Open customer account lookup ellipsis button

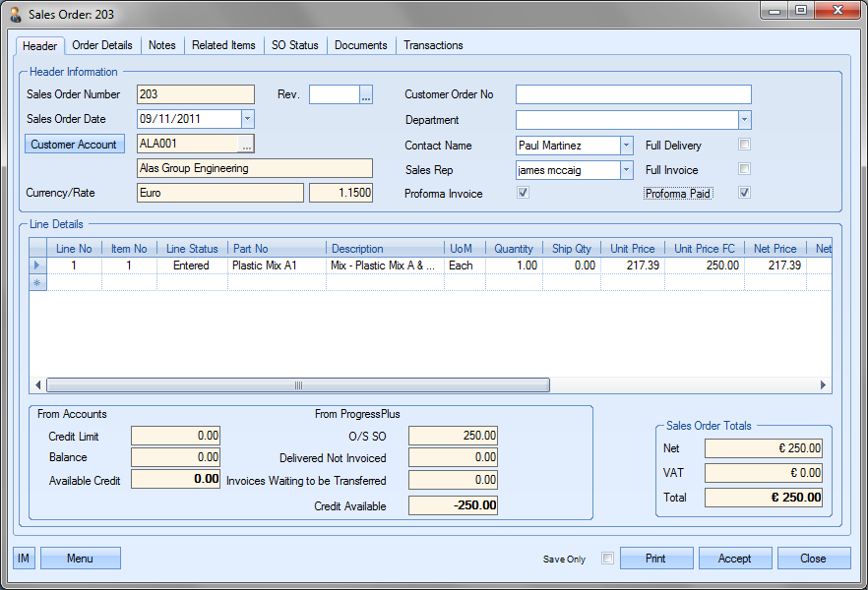[246, 145]
